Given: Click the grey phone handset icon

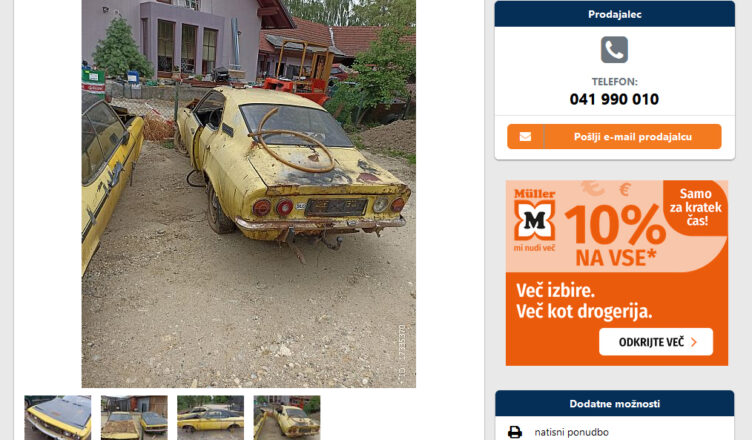Looking at the screenshot, I should tap(614, 49).
